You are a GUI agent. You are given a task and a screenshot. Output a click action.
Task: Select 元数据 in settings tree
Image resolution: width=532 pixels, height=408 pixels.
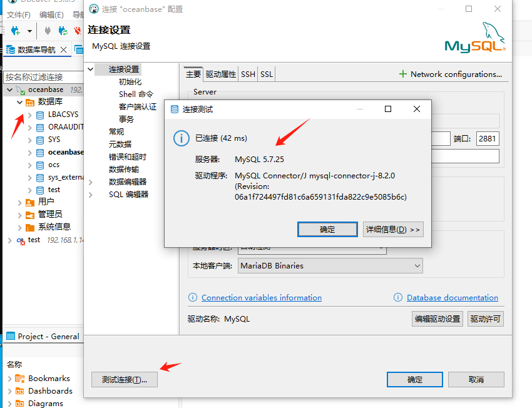120,145
